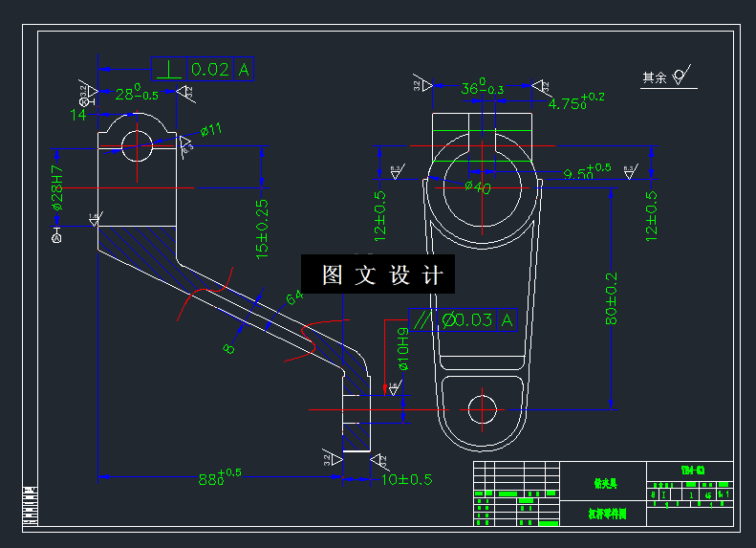Pick the 28 0/-0.5 width dimension
The height and width of the screenshot is (548, 756).
coord(137,92)
